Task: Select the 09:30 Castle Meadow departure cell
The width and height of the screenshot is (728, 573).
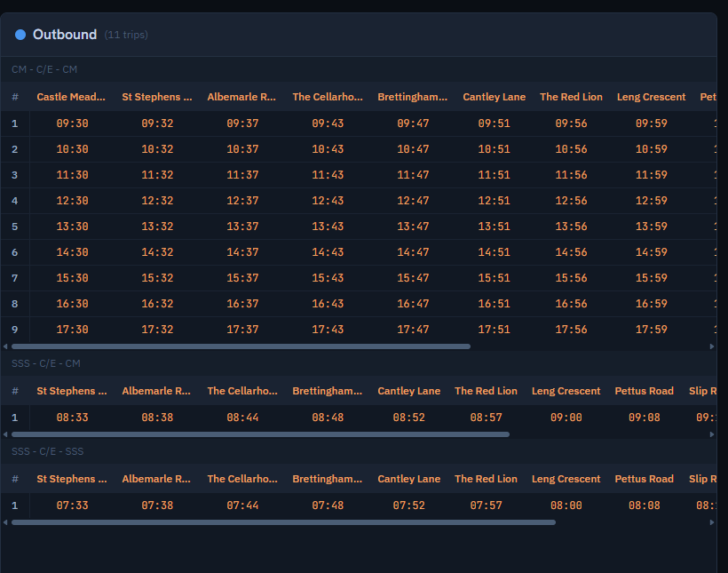Action: click(72, 123)
